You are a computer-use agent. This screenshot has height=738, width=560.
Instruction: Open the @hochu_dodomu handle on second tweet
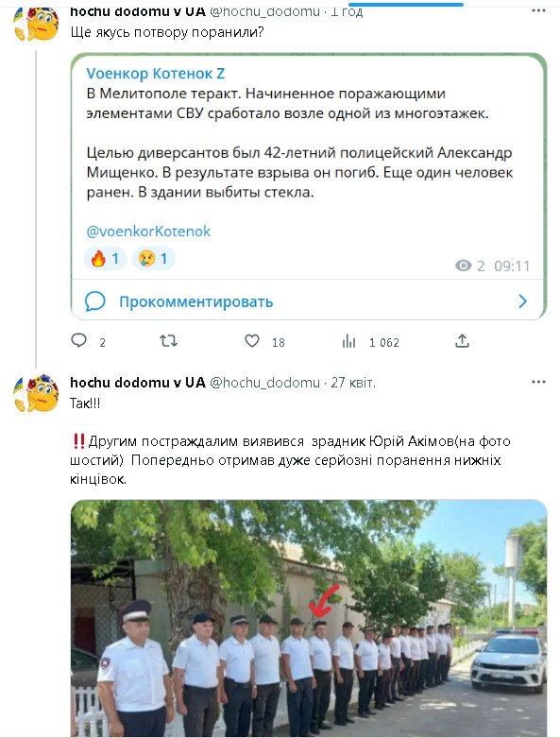point(264,382)
